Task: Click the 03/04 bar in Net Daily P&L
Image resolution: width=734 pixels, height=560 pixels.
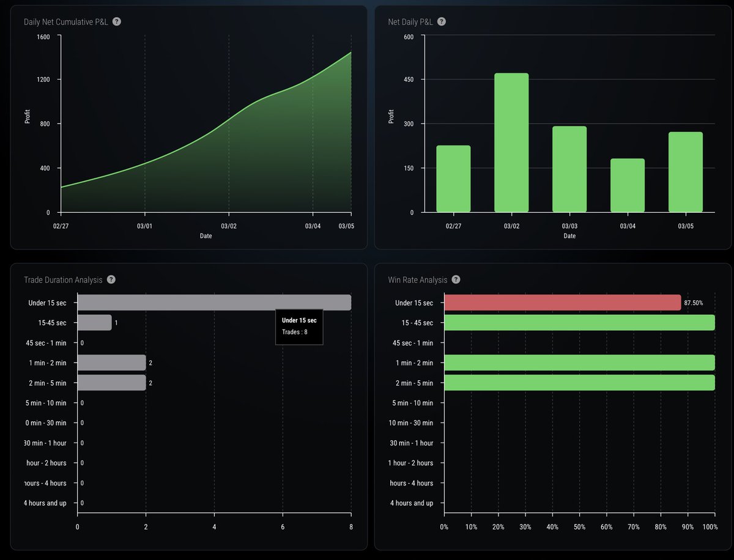Action: [628, 185]
